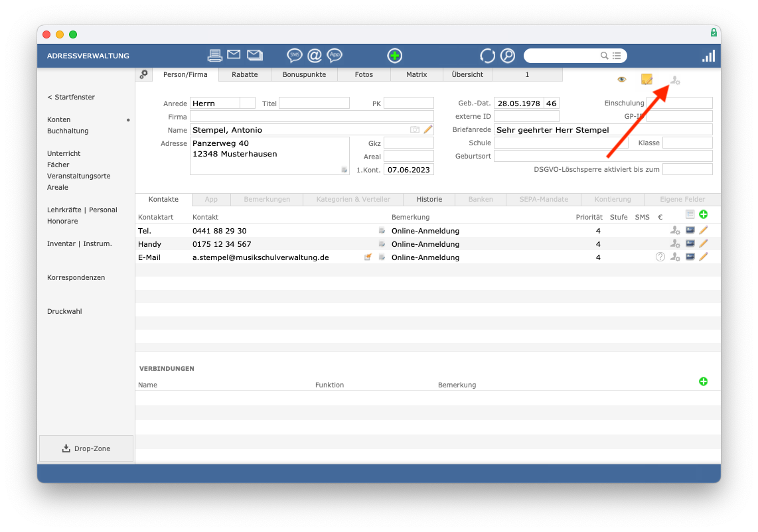
Task: Open Buchhaltung in sidebar
Action: tap(68, 131)
